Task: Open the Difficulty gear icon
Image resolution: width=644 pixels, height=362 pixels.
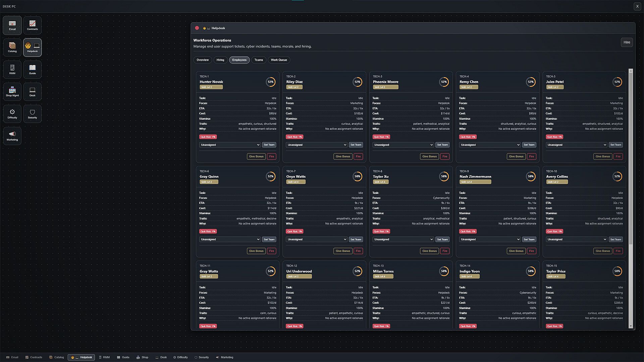Action: click(x=12, y=114)
